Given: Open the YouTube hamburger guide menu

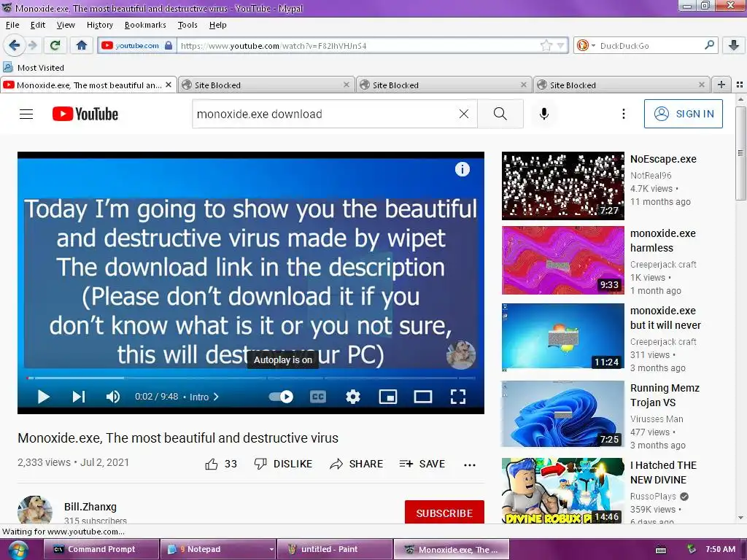Looking at the screenshot, I should pyautogui.click(x=26, y=114).
